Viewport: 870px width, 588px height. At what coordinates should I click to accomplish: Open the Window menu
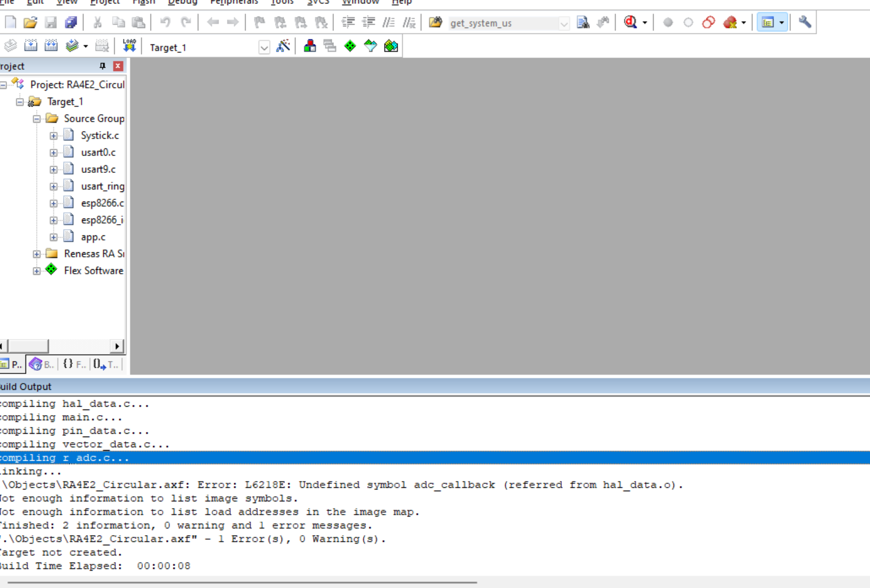tap(360, 2)
